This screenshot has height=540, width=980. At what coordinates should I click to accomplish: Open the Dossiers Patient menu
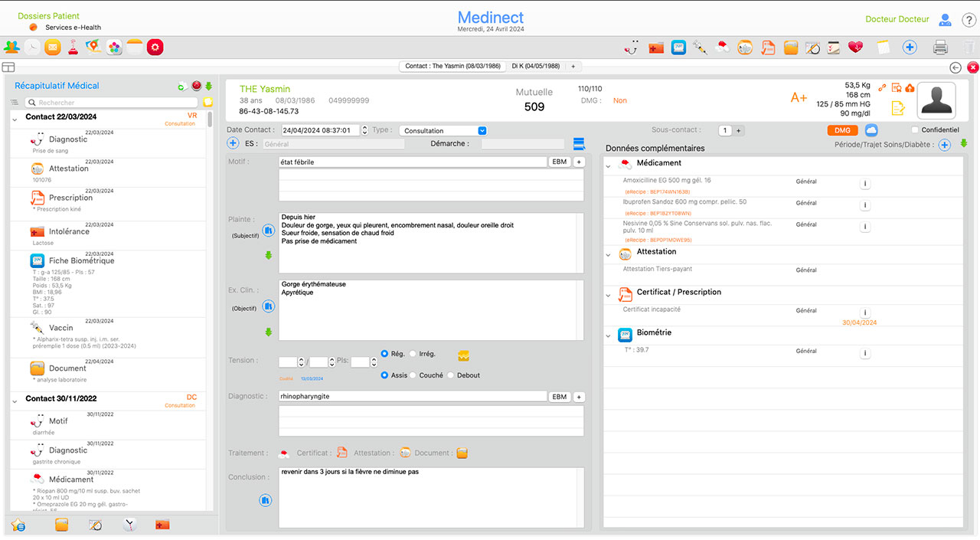[x=48, y=15]
